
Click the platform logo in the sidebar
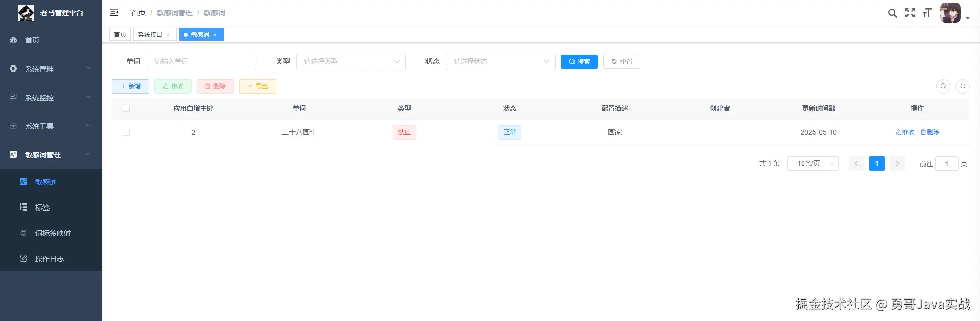26,13
